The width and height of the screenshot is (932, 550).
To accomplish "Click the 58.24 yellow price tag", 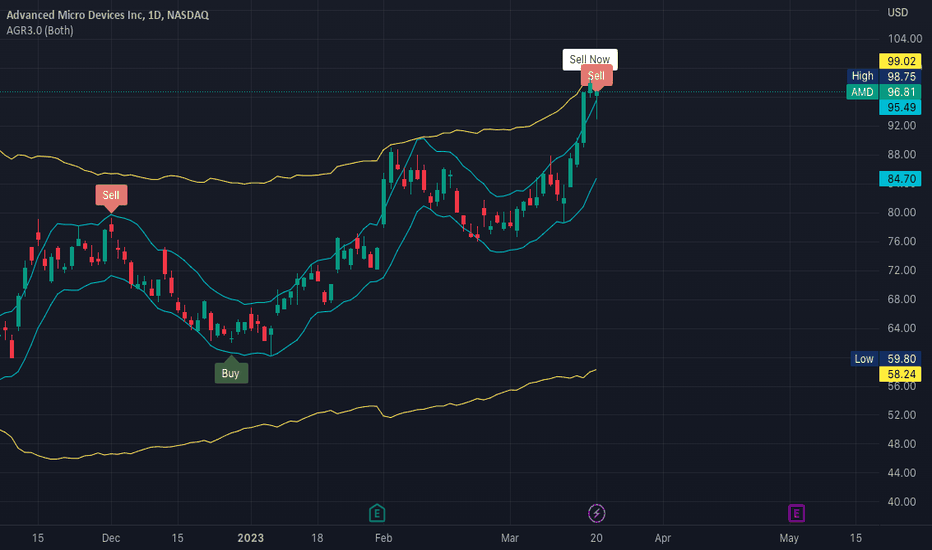I will pyautogui.click(x=900, y=374).
